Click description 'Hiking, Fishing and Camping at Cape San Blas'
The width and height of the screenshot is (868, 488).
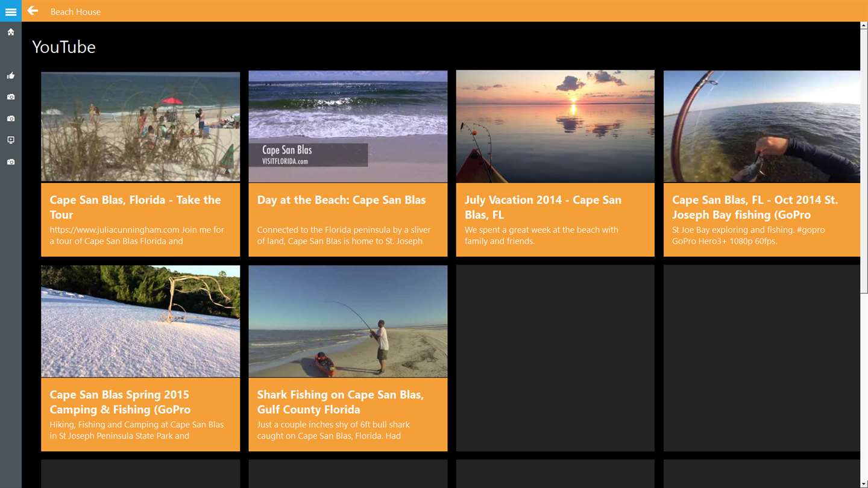(x=137, y=430)
